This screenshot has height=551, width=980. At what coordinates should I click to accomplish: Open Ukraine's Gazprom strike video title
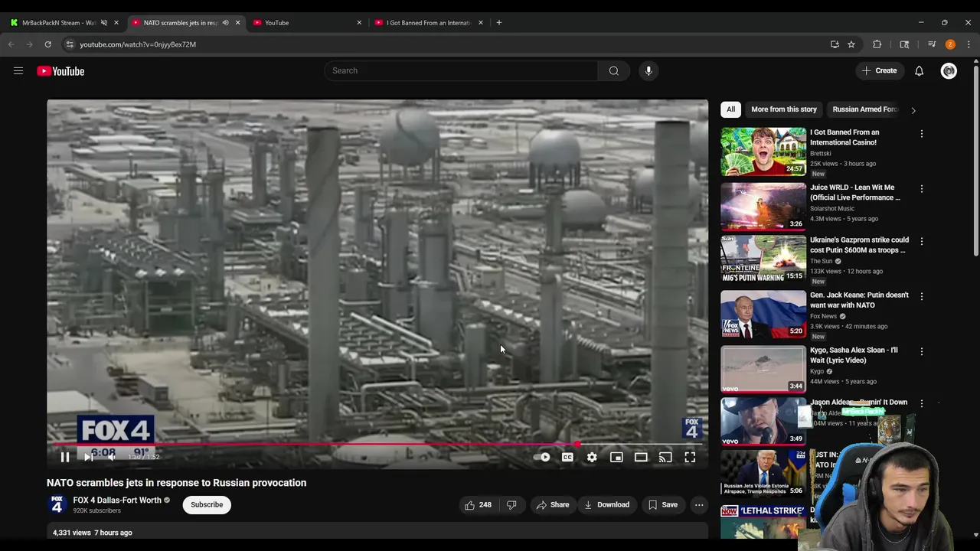[x=860, y=245]
